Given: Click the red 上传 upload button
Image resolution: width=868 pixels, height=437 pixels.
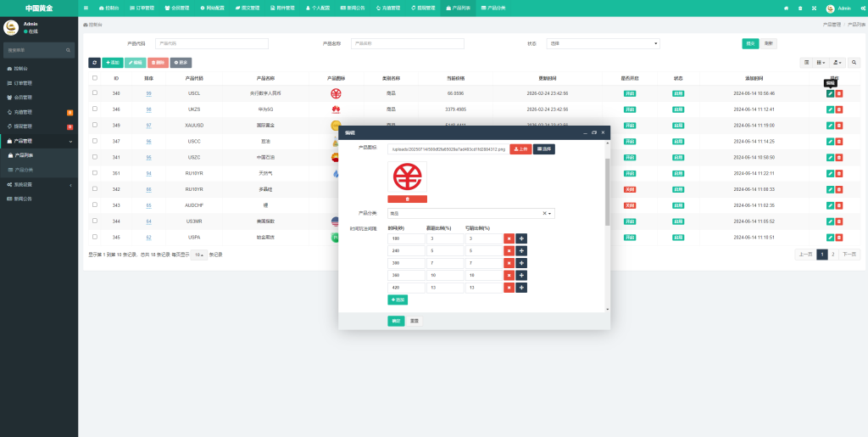Looking at the screenshot, I should 520,148.
